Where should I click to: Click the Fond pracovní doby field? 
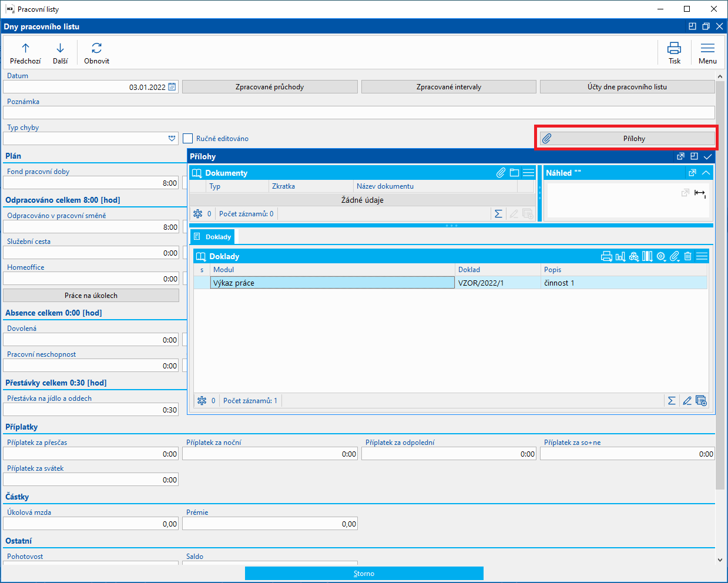(x=91, y=183)
